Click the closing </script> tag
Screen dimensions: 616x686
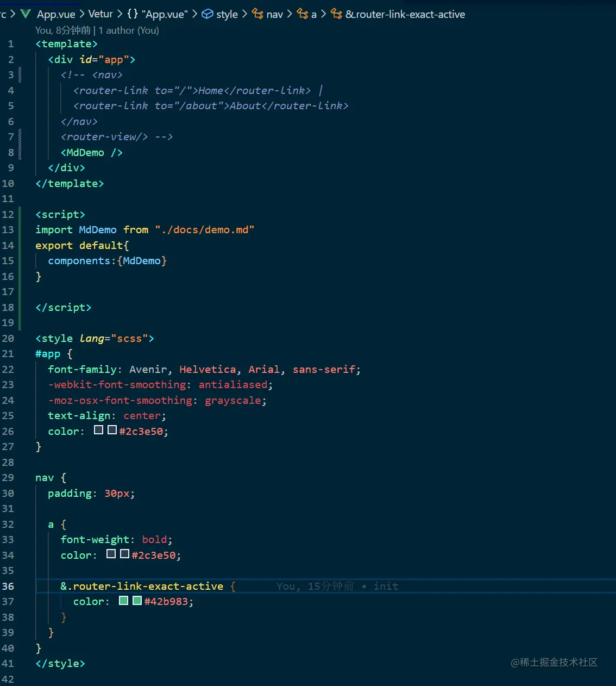[63, 307]
